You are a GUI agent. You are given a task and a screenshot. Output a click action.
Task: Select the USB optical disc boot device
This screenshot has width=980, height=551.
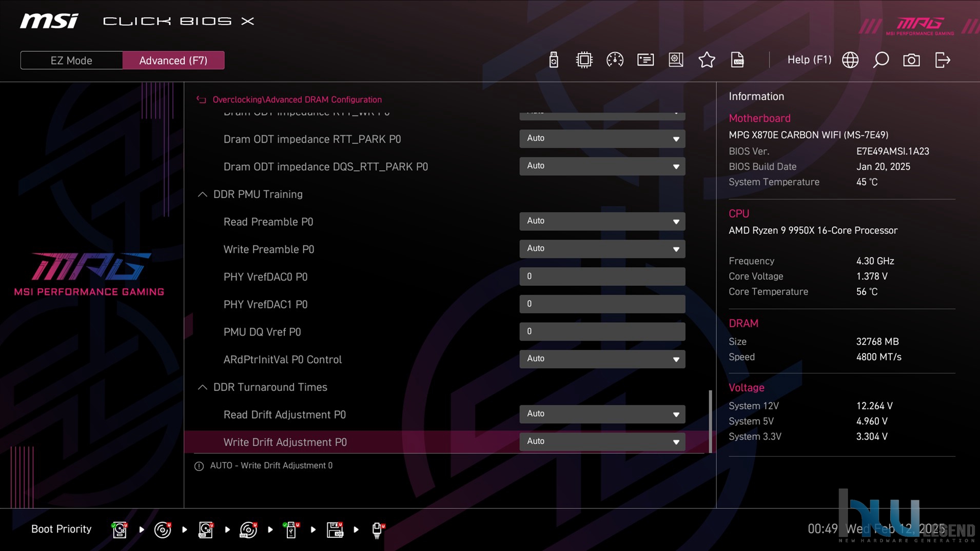coord(249,529)
